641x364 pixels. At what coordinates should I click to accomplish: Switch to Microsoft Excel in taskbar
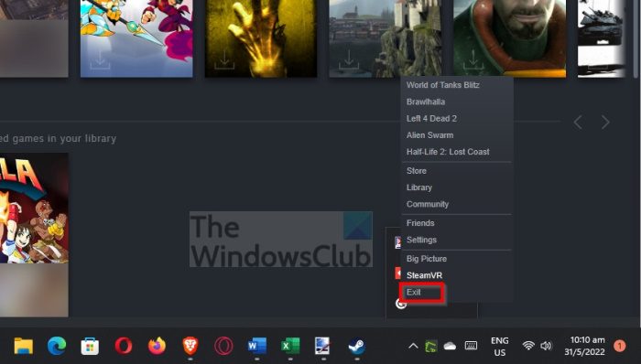click(290, 347)
